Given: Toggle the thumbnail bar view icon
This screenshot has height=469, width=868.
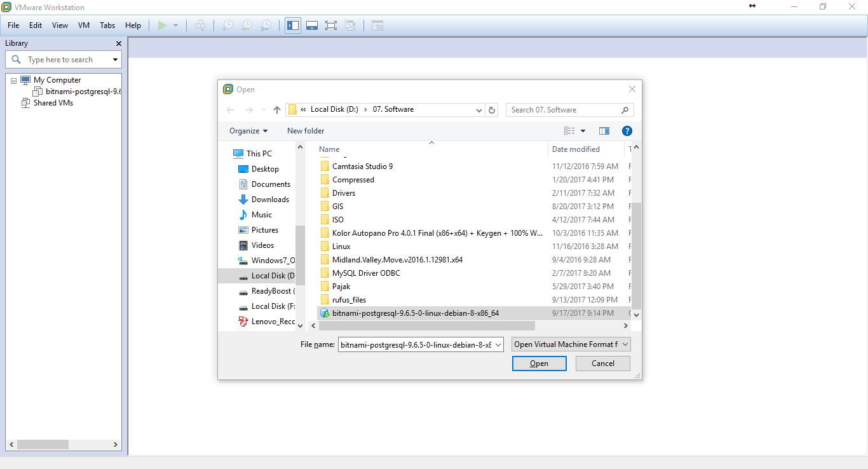Looking at the screenshot, I should pos(312,25).
